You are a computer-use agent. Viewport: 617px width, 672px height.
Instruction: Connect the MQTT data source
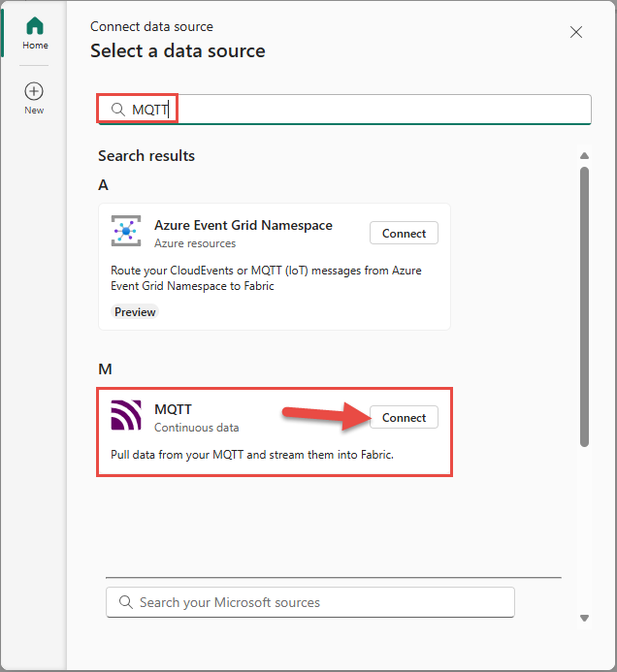point(404,417)
